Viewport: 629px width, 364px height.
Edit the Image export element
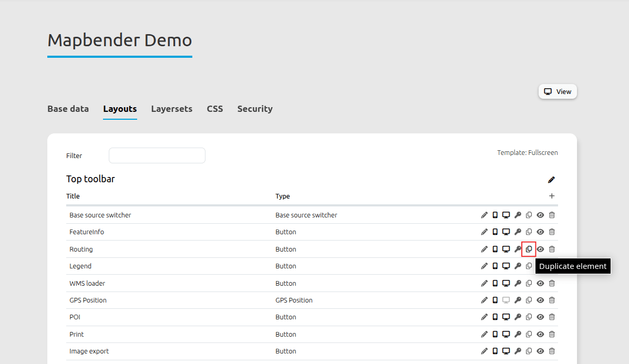coord(484,351)
